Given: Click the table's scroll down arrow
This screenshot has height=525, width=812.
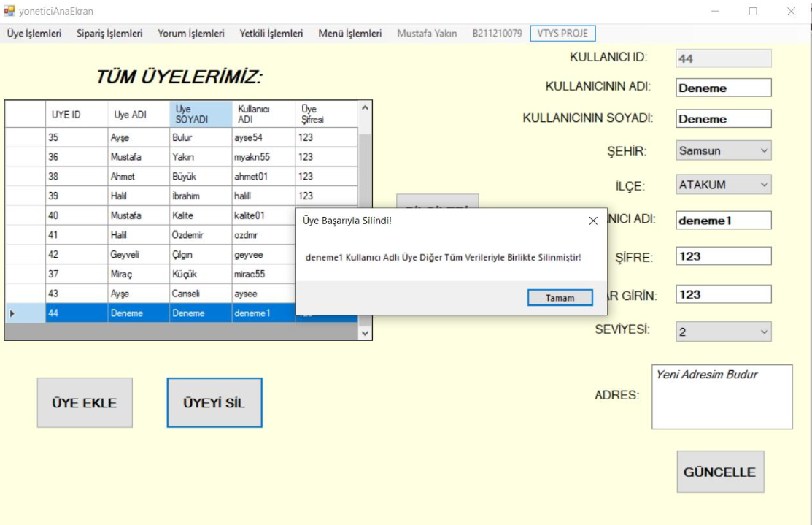Looking at the screenshot, I should click(x=366, y=332).
